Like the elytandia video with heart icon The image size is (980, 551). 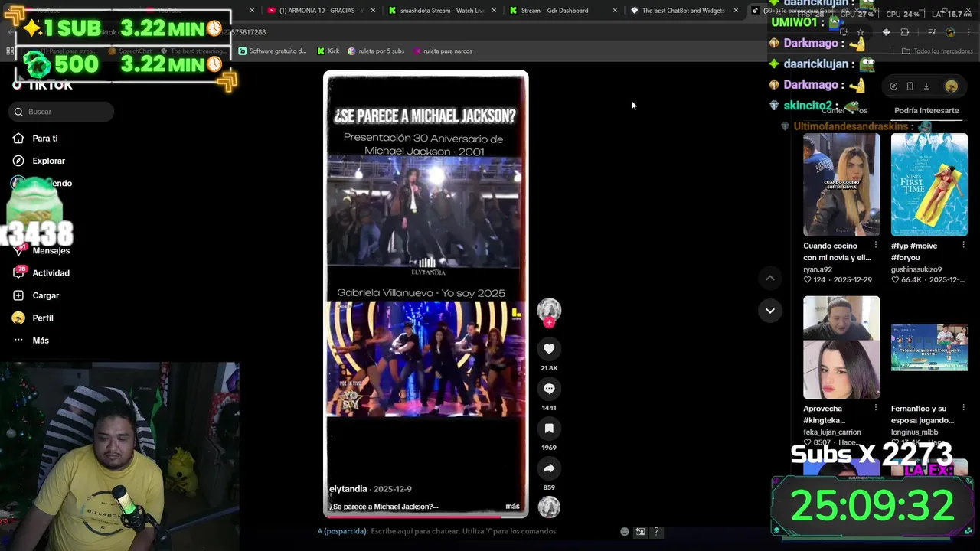549,349
